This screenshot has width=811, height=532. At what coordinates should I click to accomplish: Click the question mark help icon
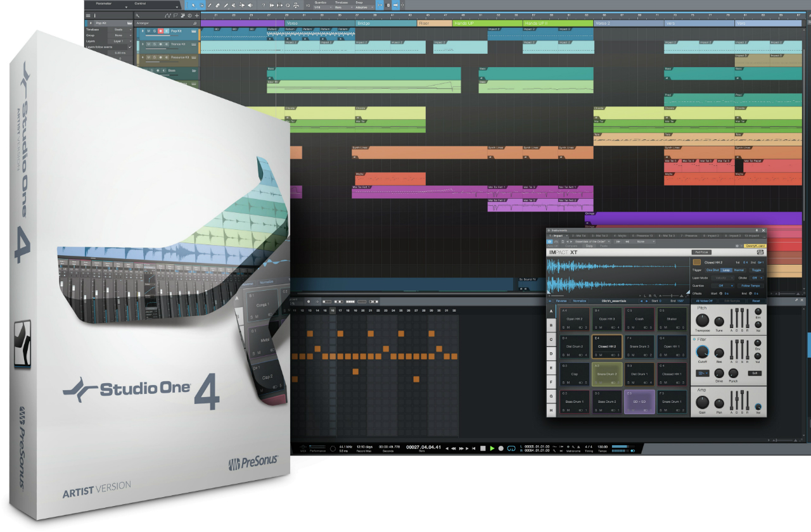(264, 5)
